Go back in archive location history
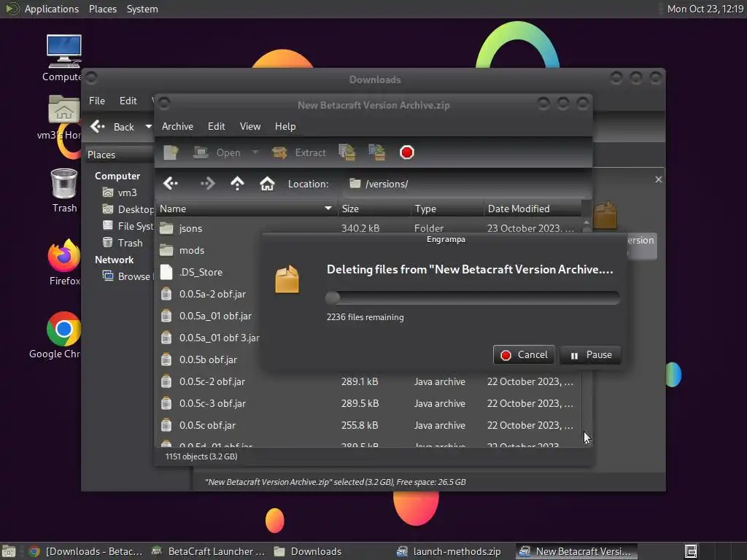 click(x=171, y=183)
